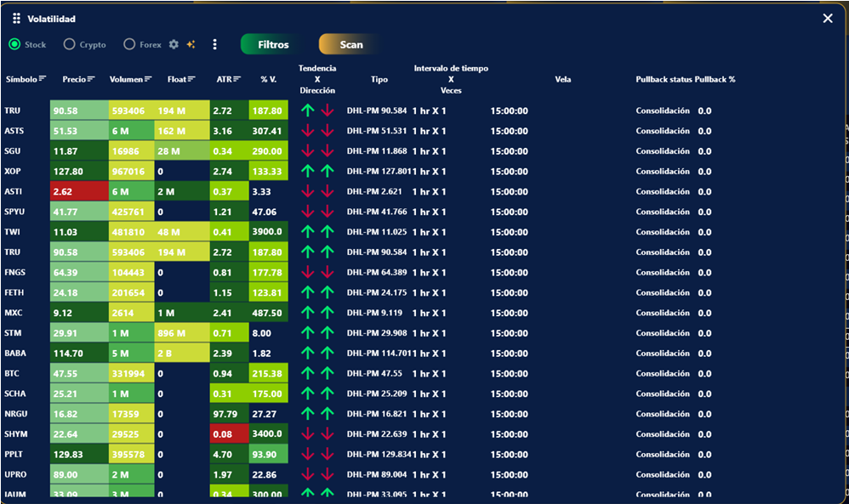The image size is (849, 504).
Task: Click the red 2.62 price cell for ASTI
Action: (79, 191)
